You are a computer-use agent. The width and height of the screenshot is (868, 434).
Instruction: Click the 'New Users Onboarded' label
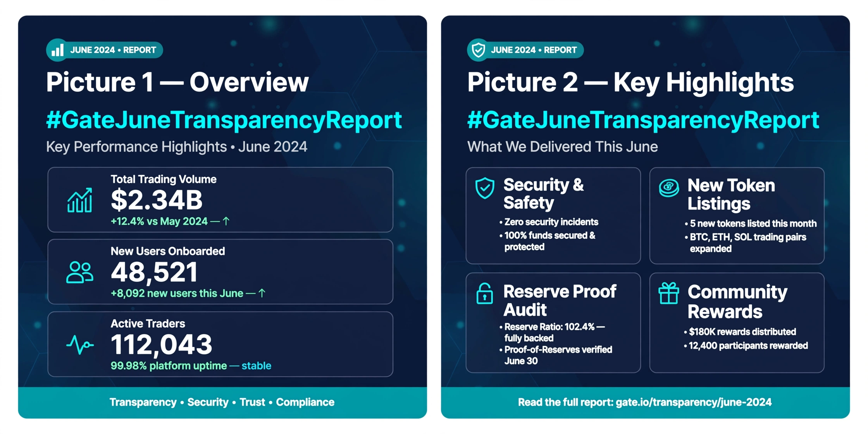pos(168,251)
